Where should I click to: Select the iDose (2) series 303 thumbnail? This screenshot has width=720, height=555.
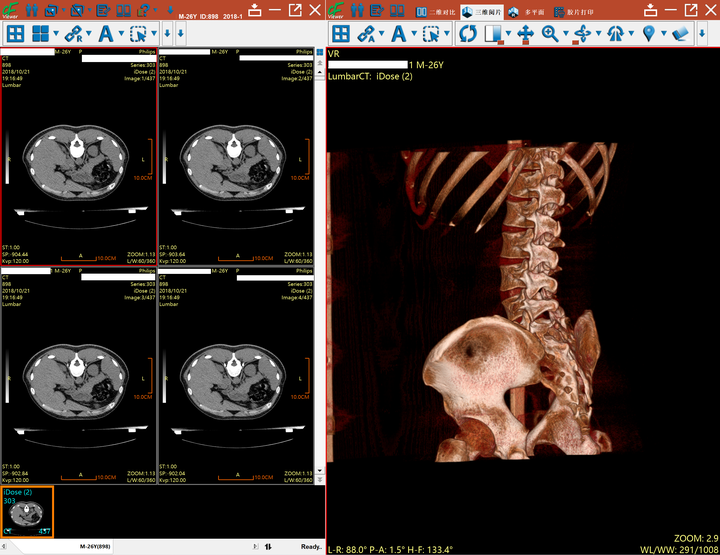(x=28, y=512)
